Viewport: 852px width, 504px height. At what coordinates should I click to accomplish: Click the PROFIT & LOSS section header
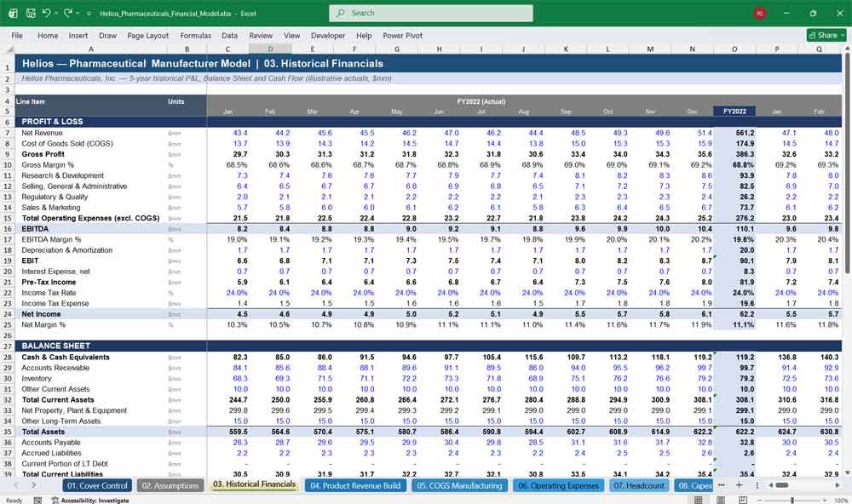(52, 122)
